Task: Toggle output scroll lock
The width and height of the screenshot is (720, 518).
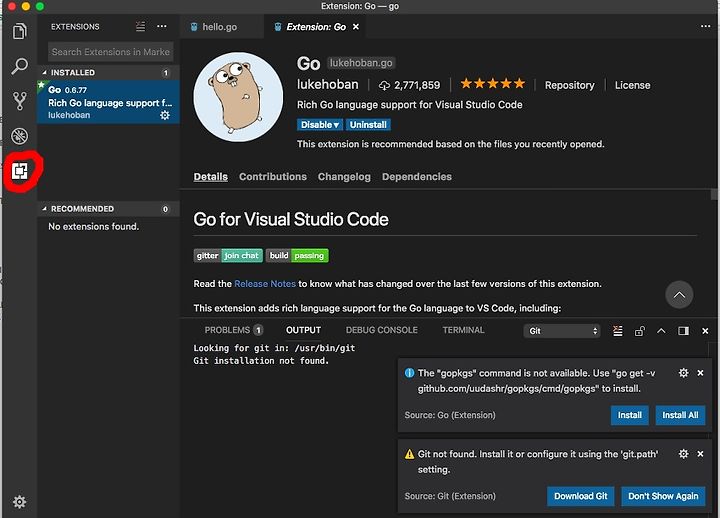Action: point(640,331)
